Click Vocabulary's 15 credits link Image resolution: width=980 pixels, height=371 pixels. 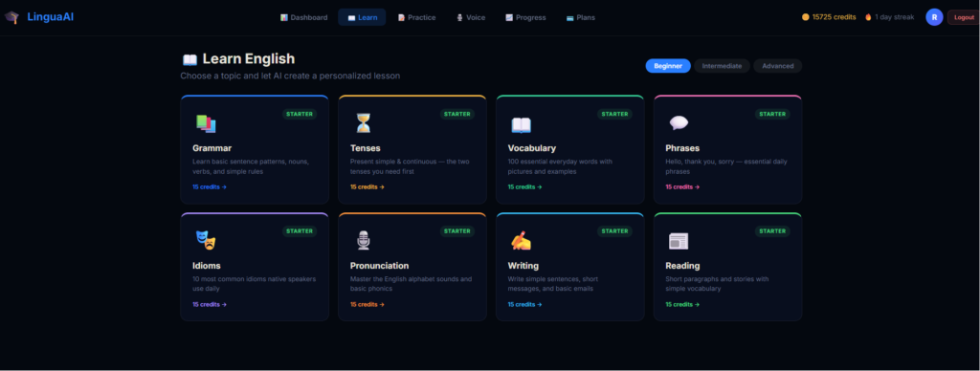524,186
